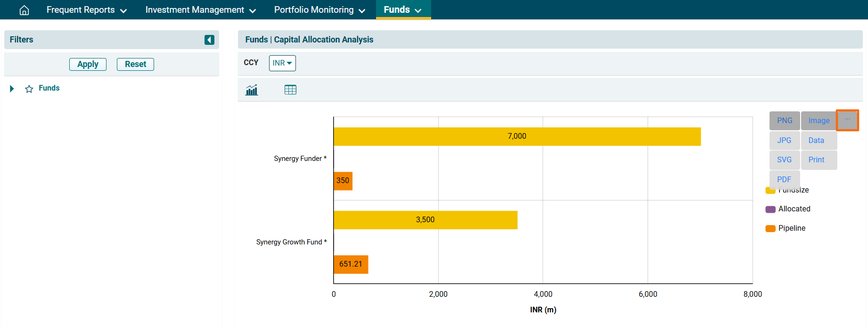
Task: Expand the Funds filter tree arrow
Action: click(12, 89)
